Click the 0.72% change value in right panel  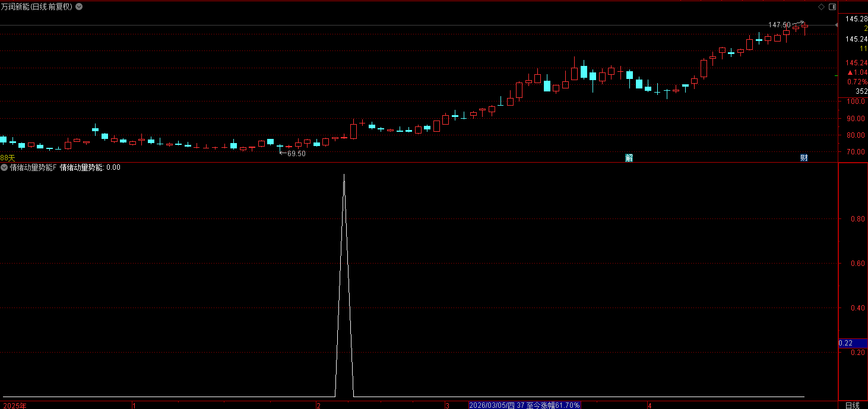pyautogui.click(x=857, y=82)
